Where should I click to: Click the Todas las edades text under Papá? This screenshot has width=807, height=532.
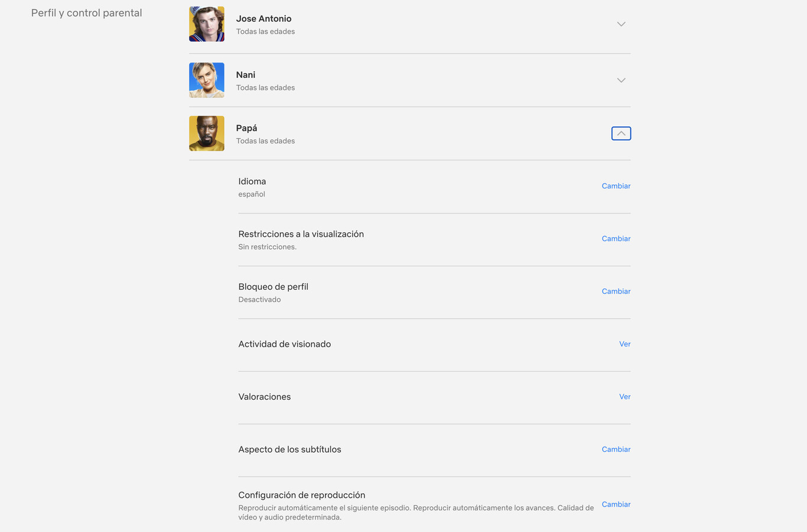(x=265, y=141)
